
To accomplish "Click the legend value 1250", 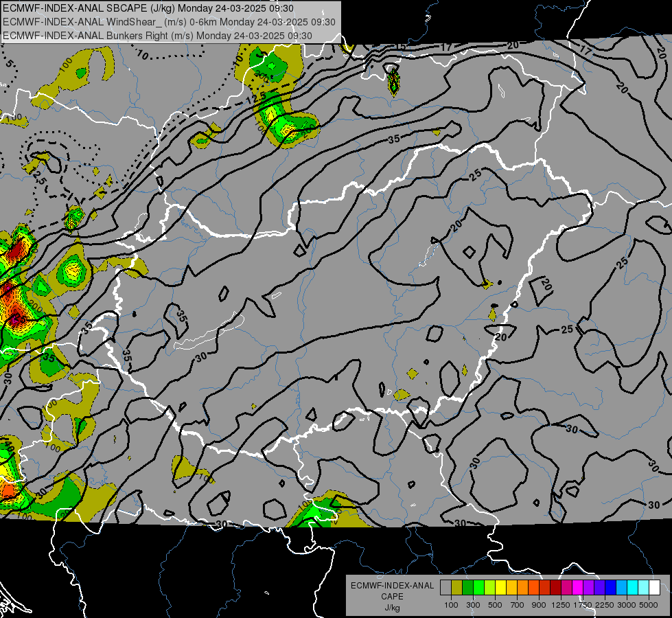I will 561,605.
